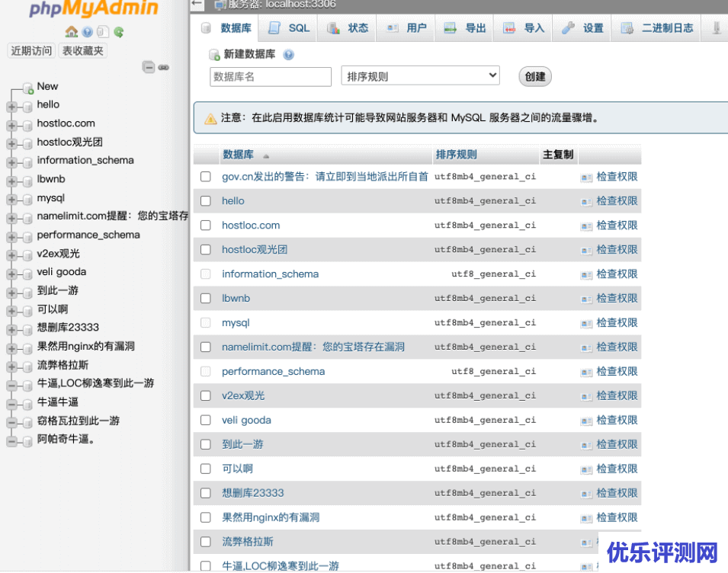The height and width of the screenshot is (573, 728).
Task: Click the database icon beside mysql in the tree
Action: (x=27, y=200)
